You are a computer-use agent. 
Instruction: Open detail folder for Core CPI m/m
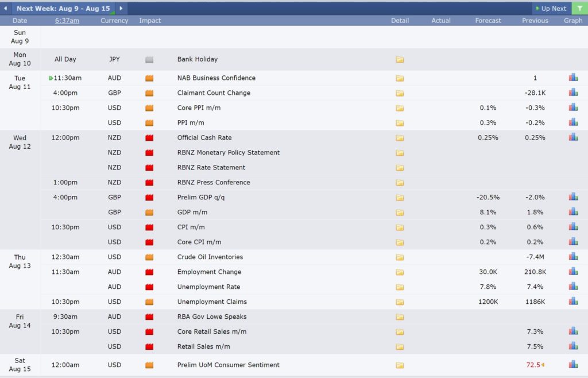point(400,242)
